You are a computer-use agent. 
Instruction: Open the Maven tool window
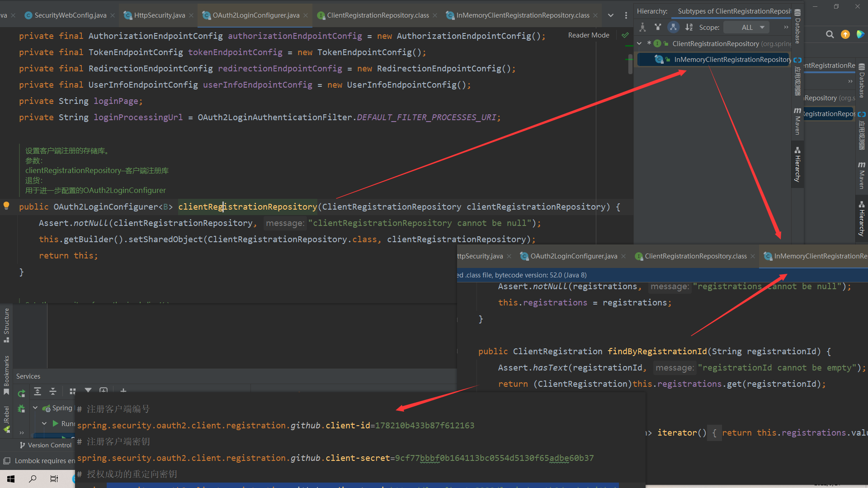coord(797,121)
